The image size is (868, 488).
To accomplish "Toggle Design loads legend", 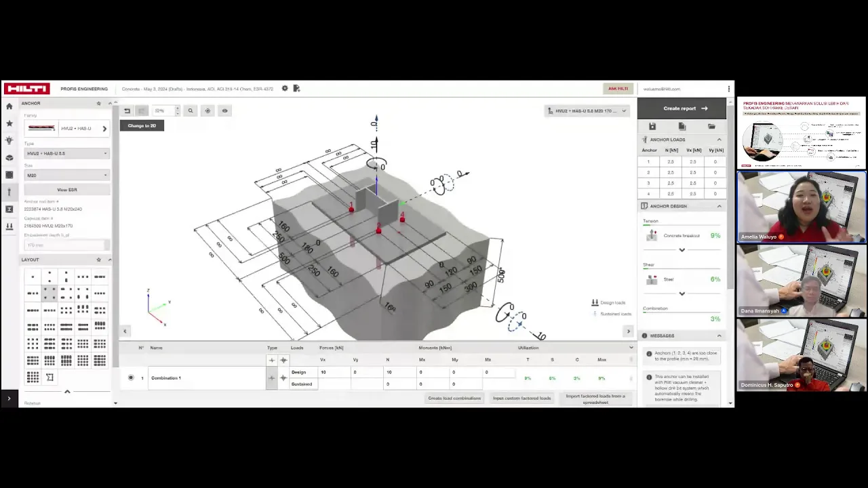I will [608, 302].
